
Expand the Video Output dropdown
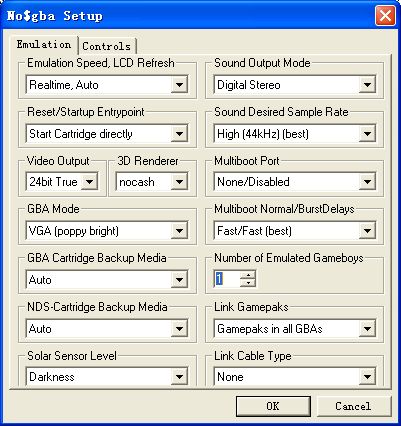(62, 182)
